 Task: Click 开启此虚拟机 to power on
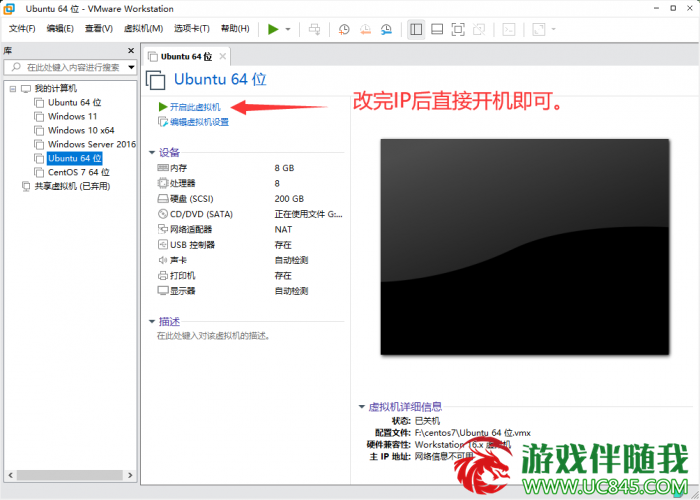(195, 107)
